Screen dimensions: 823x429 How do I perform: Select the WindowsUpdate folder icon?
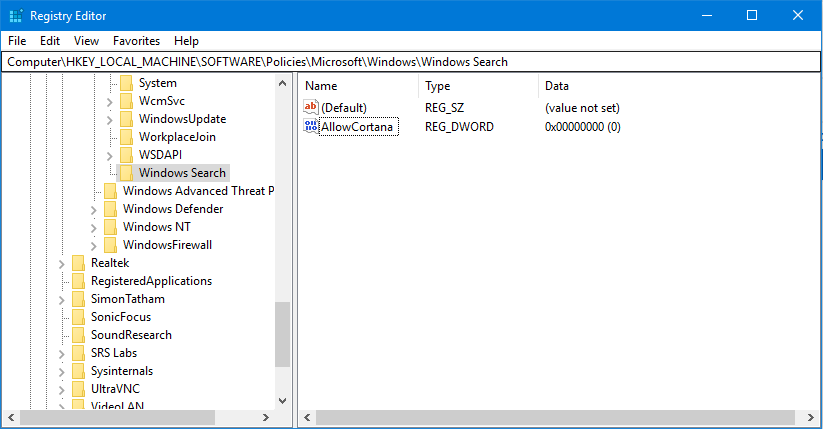[126, 119]
